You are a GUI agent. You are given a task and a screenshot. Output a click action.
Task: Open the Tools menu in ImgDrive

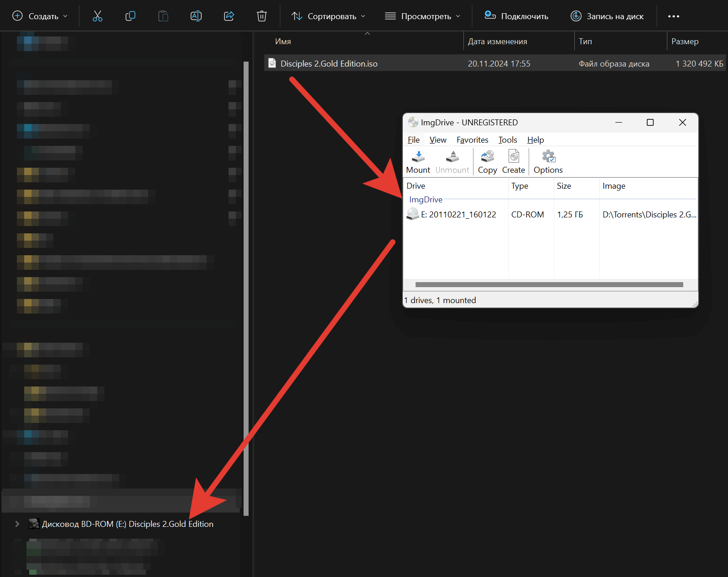point(507,140)
